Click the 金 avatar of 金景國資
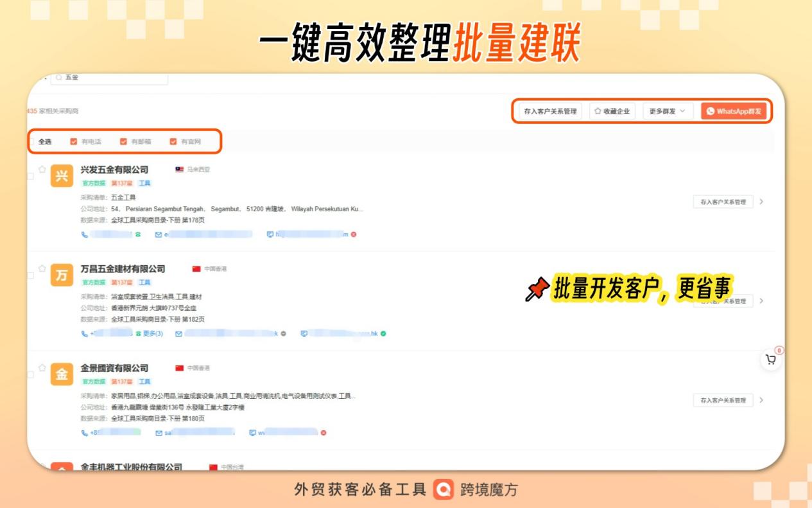This screenshot has height=508, width=812. coord(62,374)
